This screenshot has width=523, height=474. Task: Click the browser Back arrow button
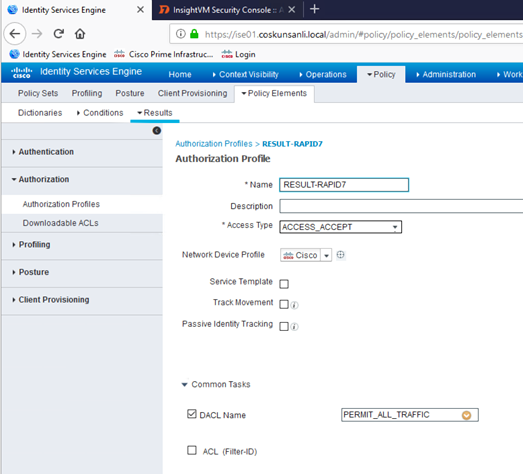(15, 34)
